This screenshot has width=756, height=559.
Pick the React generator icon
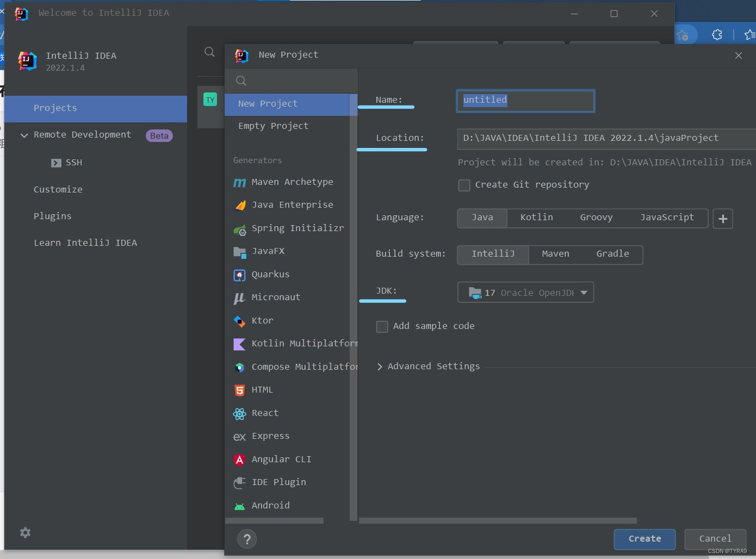[x=239, y=414]
